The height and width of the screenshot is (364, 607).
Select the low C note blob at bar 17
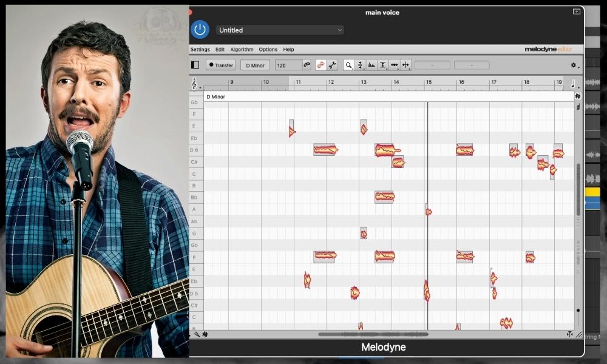506,322
